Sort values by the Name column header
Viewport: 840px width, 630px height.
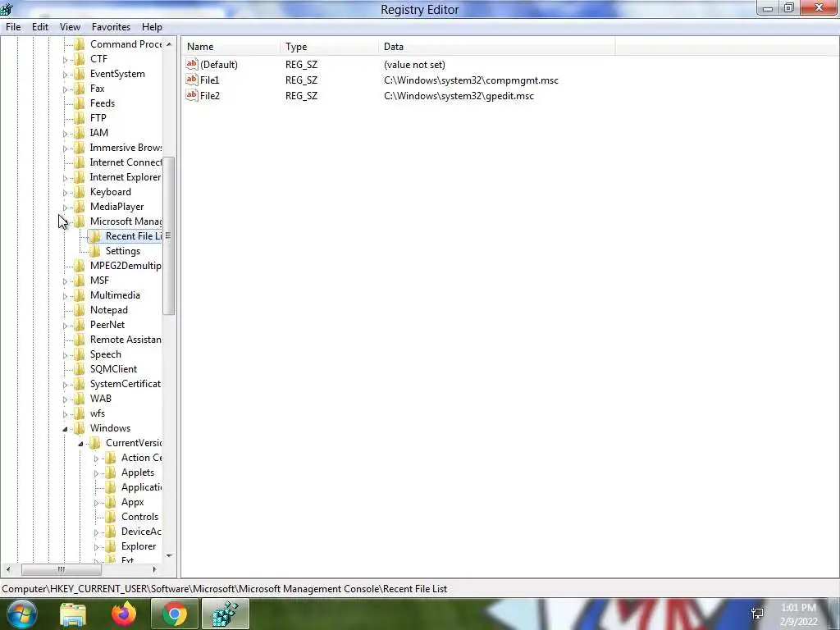pyautogui.click(x=231, y=47)
